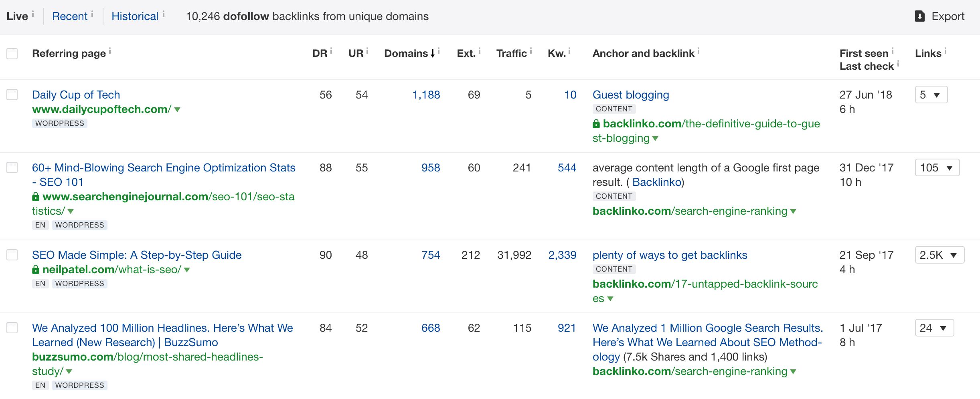Click info icon beside Live tab
Screen dimensions: 980x399
[33, 14]
